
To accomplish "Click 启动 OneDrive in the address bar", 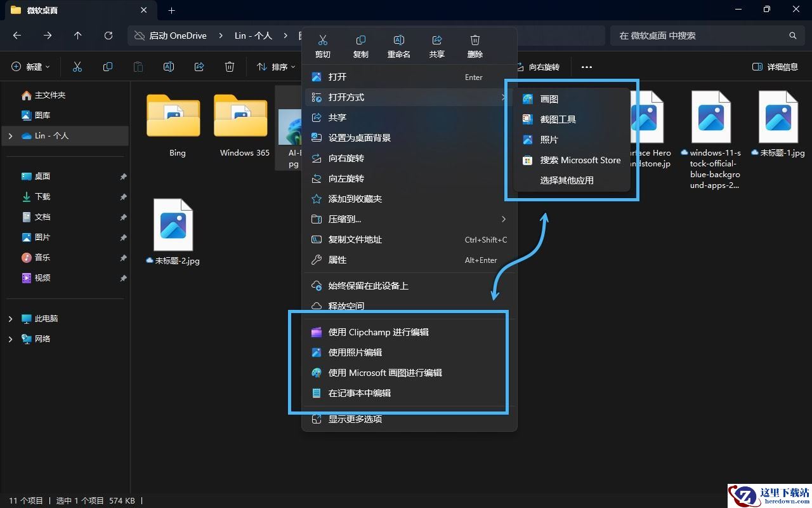I will [x=178, y=36].
